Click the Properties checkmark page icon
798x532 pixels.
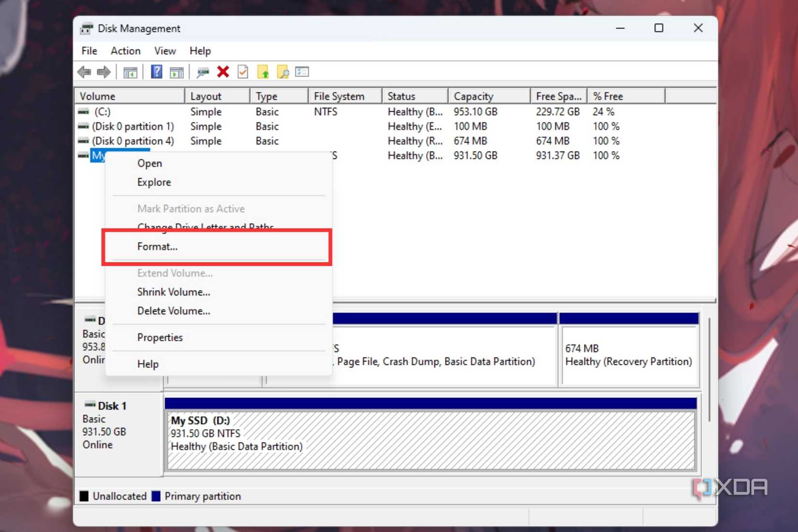[243, 72]
